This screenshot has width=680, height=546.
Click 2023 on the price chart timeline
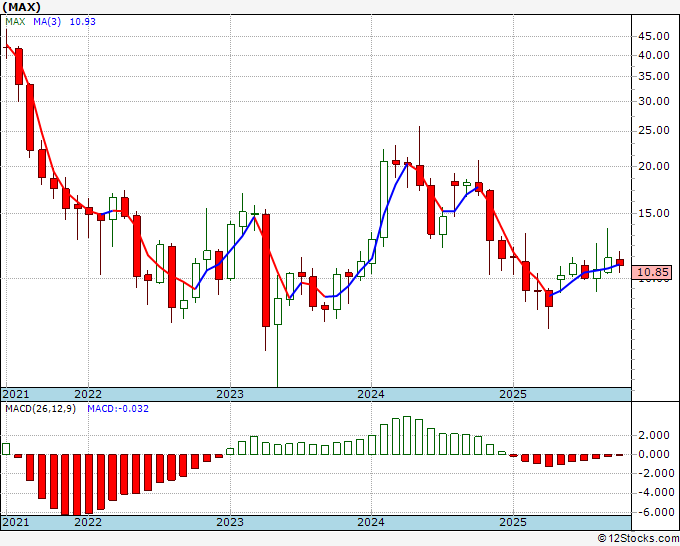230,394
